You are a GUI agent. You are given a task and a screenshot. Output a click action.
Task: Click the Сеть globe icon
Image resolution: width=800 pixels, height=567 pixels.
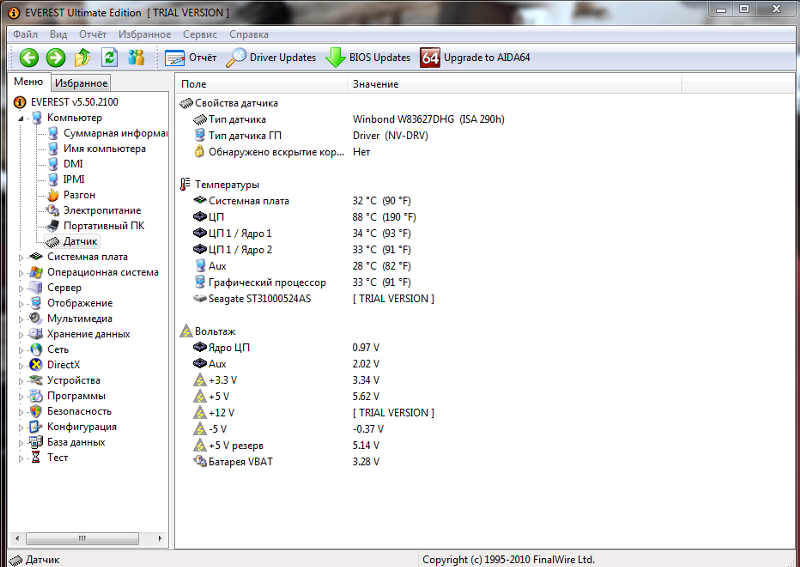coord(36,350)
